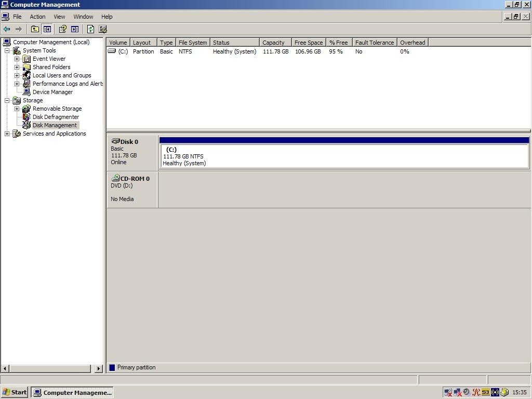
Task: Click the Event Viewer icon
Action: point(26,59)
